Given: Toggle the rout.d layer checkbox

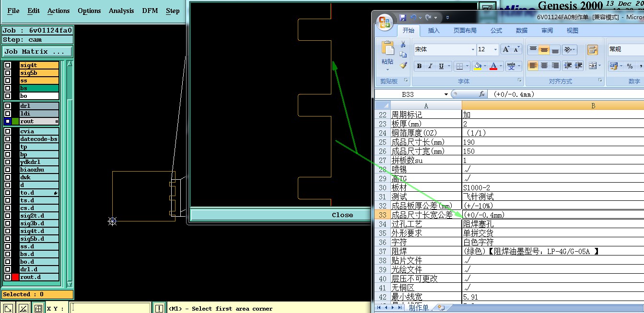Looking at the screenshot, I should point(8,277).
